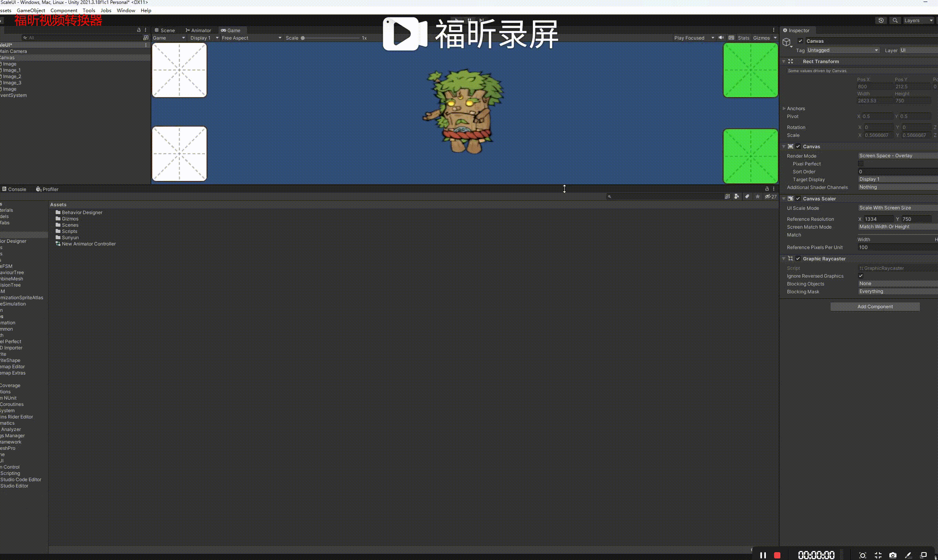Open Game view panel more-options menu
This screenshot has width=938, height=560.
774,30
